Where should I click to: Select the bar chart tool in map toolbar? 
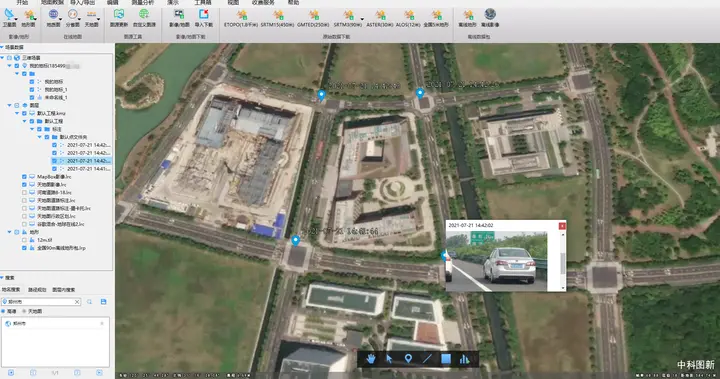465,359
